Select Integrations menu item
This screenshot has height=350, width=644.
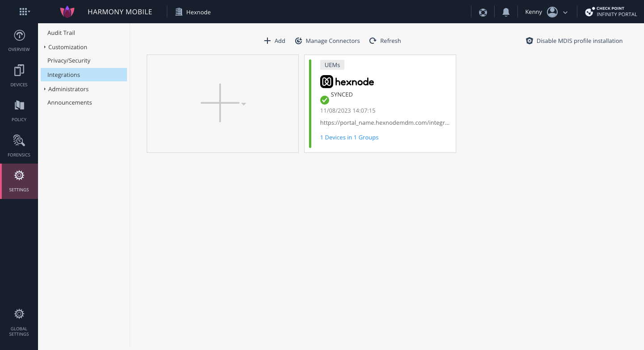tap(84, 75)
